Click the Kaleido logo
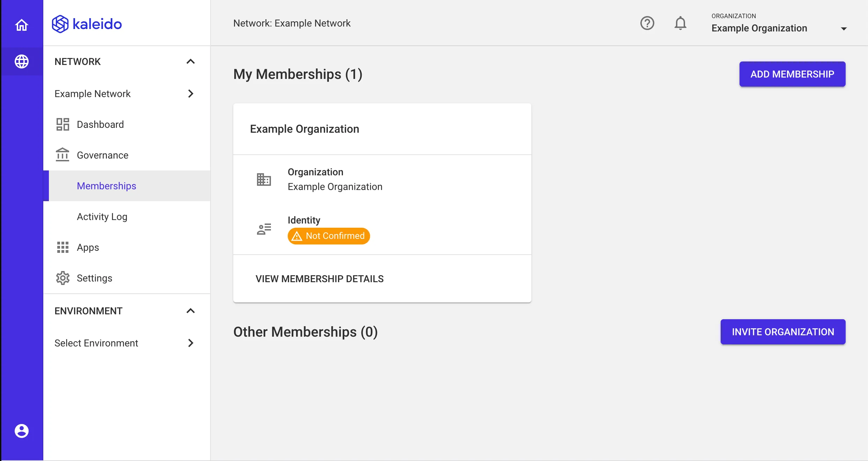Screen dimensions: 868x461 coord(86,24)
